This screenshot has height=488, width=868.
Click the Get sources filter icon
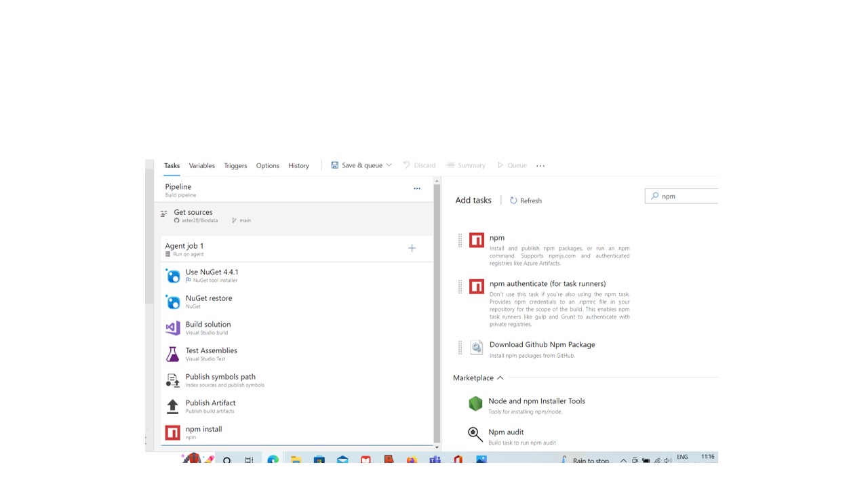tap(164, 213)
